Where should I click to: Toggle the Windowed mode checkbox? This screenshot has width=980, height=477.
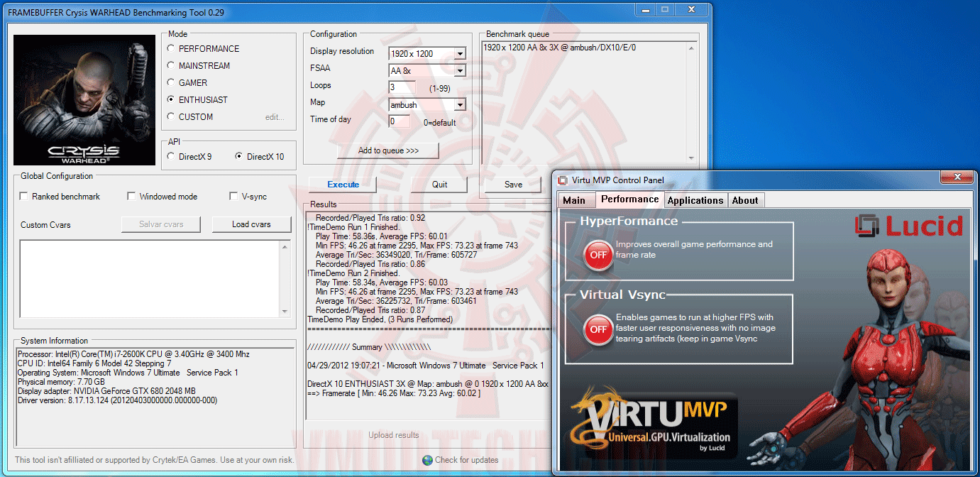[x=132, y=197]
